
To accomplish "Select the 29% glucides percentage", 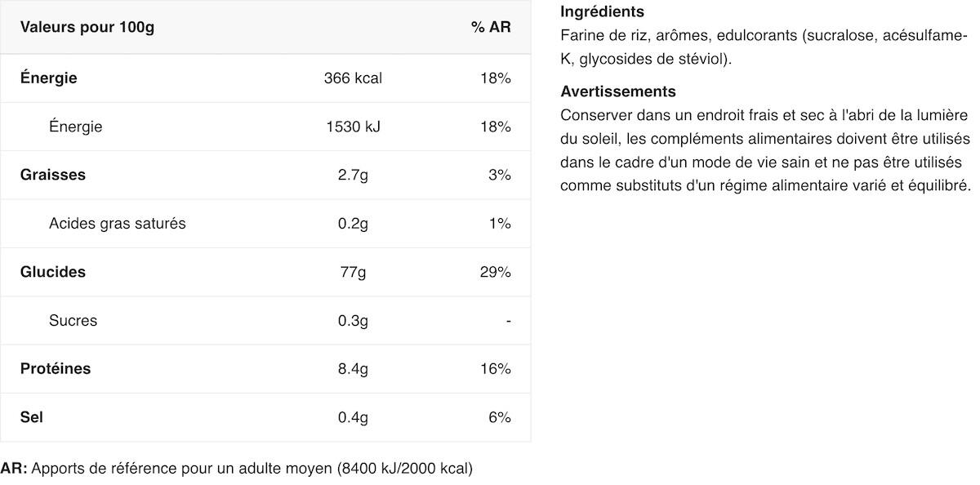I will (x=496, y=272).
